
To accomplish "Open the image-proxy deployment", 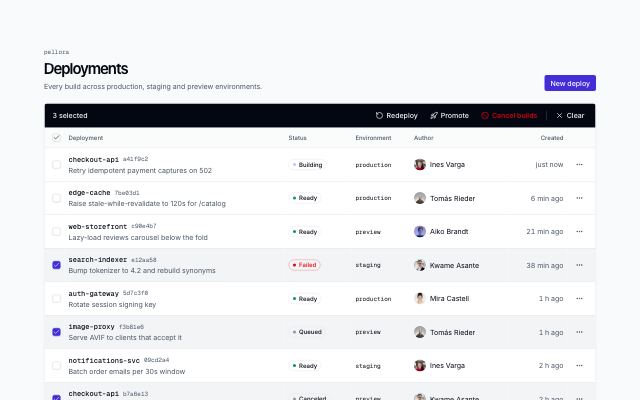I will coord(91,327).
